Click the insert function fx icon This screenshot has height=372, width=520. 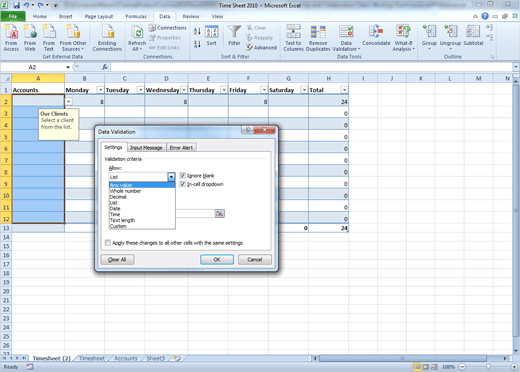coord(105,67)
